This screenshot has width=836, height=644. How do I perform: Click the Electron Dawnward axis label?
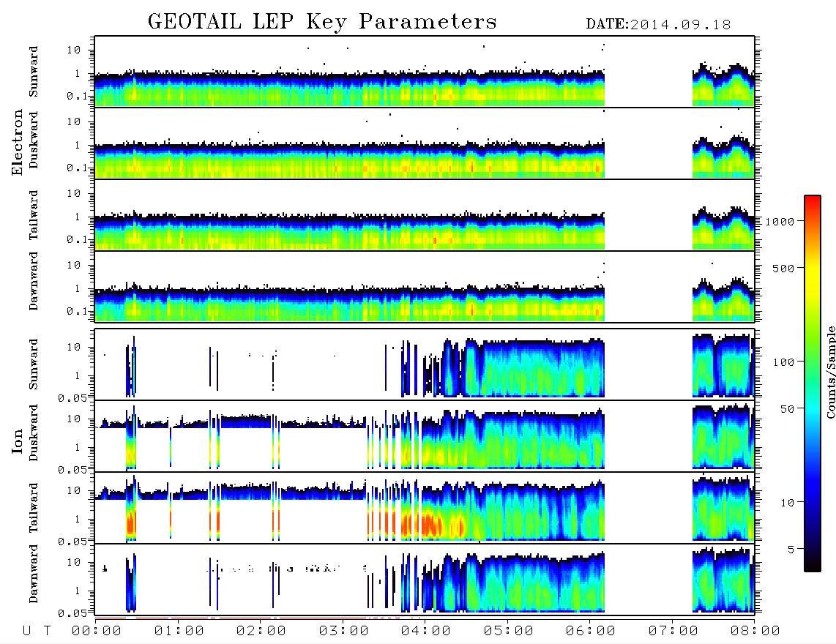pos(34,282)
